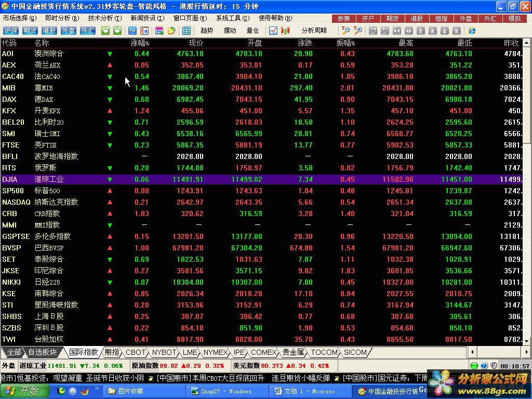
Task: Open the 窗口页面 menu
Action: coord(190,18)
